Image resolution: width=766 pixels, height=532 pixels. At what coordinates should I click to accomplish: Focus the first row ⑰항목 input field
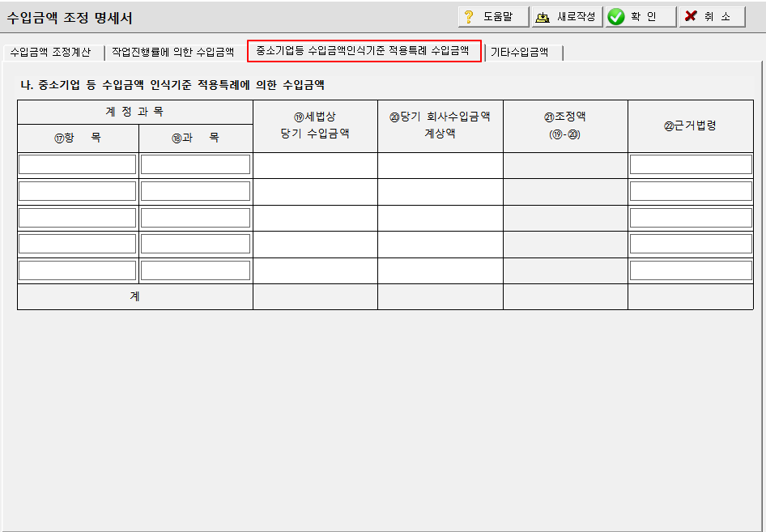click(x=77, y=164)
